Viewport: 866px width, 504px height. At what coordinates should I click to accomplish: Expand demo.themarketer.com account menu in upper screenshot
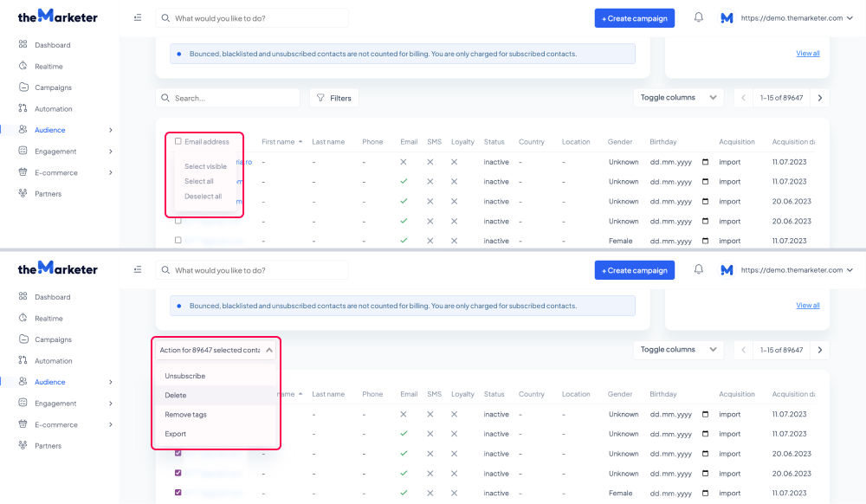point(850,18)
